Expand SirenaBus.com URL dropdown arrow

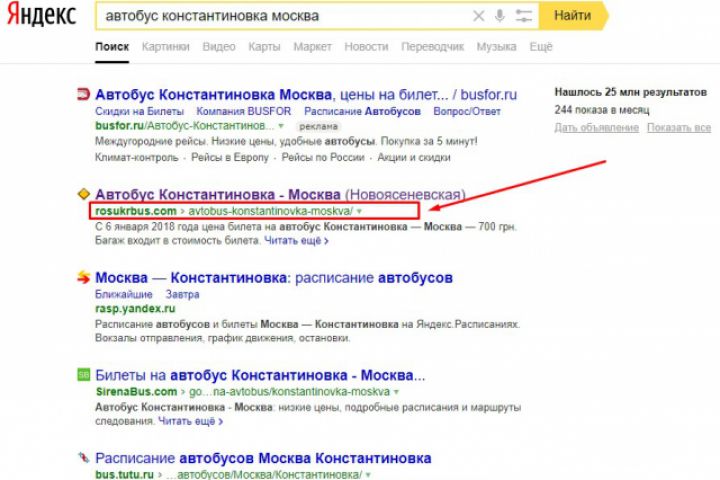pos(396,392)
